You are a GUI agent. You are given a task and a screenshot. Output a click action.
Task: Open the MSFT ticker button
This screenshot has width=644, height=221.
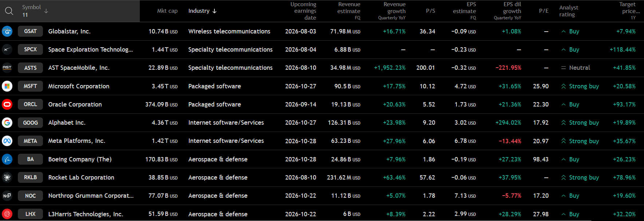(x=30, y=86)
